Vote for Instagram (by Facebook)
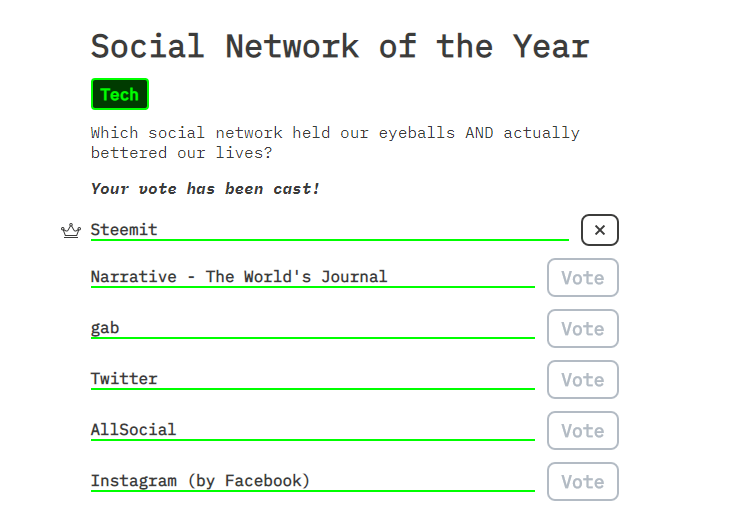Viewport: 737px width, 507px height. click(x=582, y=482)
